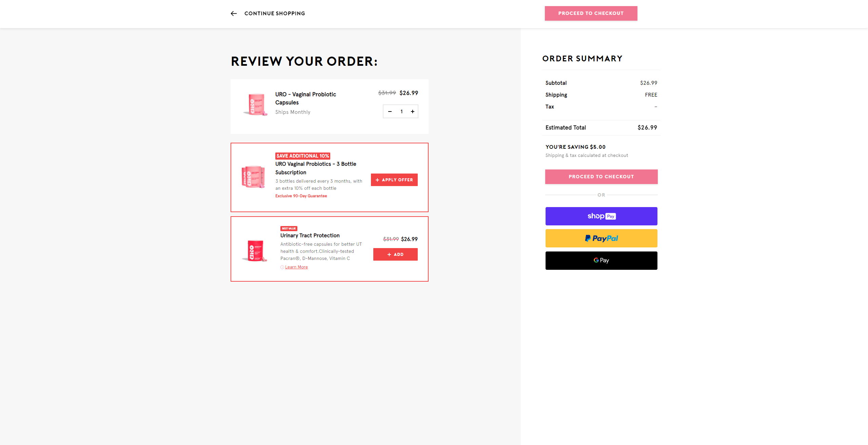Click the Urinary Tract Protection product image

(x=255, y=251)
